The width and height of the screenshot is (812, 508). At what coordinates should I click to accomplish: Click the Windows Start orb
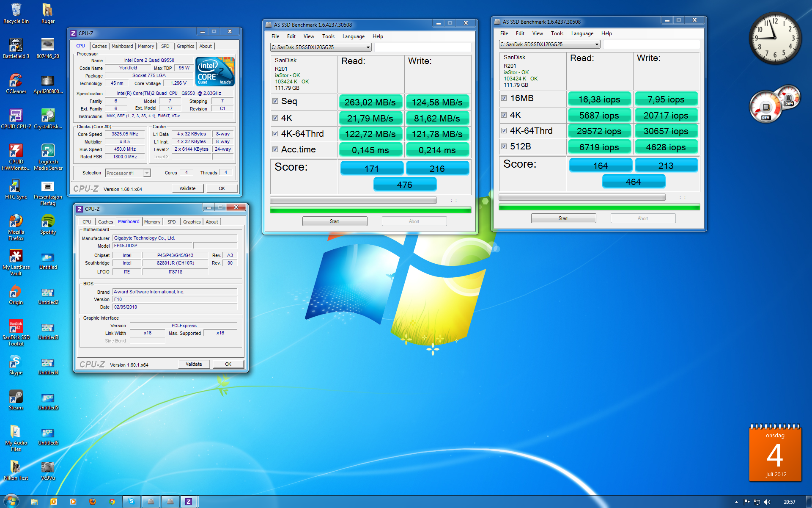click(x=11, y=501)
